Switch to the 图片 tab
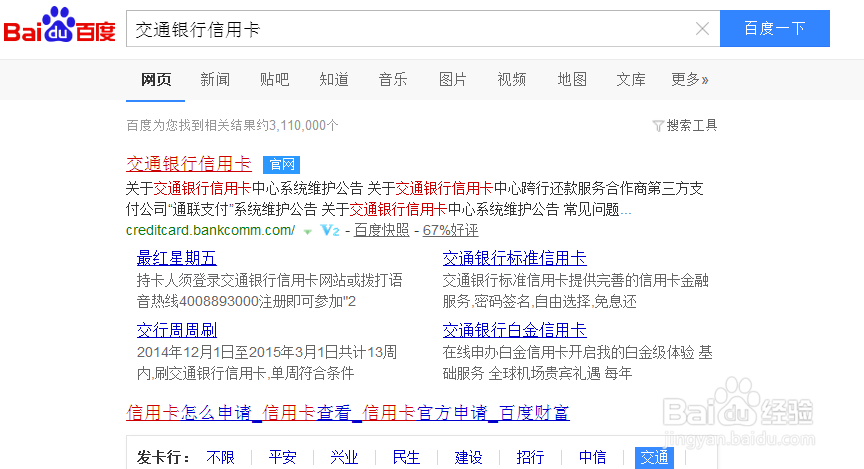Screen dimensions: 864x469 [452, 80]
